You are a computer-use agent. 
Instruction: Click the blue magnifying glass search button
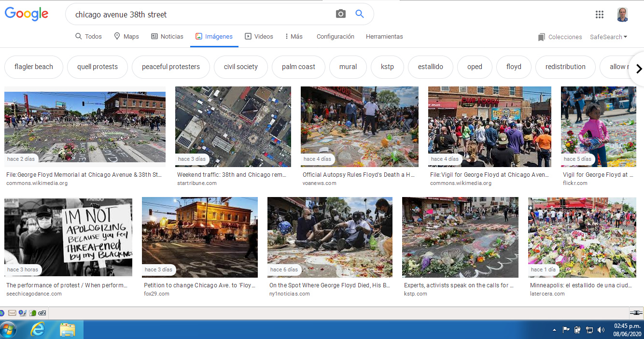[360, 14]
